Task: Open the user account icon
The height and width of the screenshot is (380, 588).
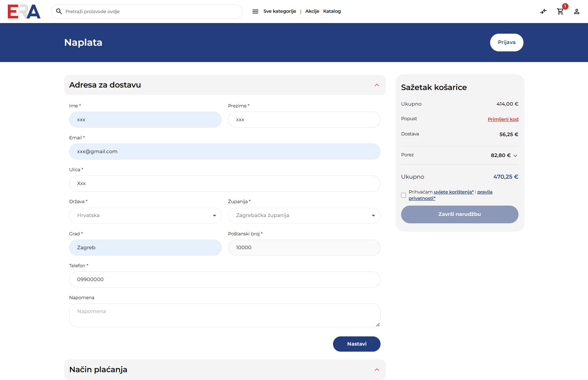Action: point(577,11)
